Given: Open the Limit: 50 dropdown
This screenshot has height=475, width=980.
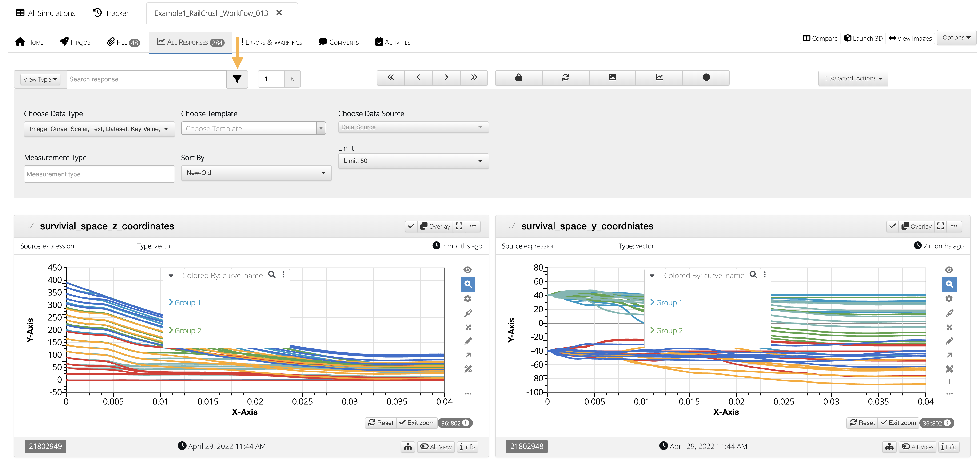Looking at the screenshot, I should click(413, 161).
